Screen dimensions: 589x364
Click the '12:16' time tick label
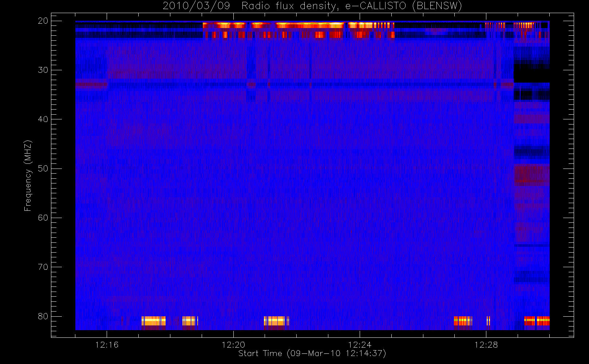pyautogui.click(x=107, y=345)
